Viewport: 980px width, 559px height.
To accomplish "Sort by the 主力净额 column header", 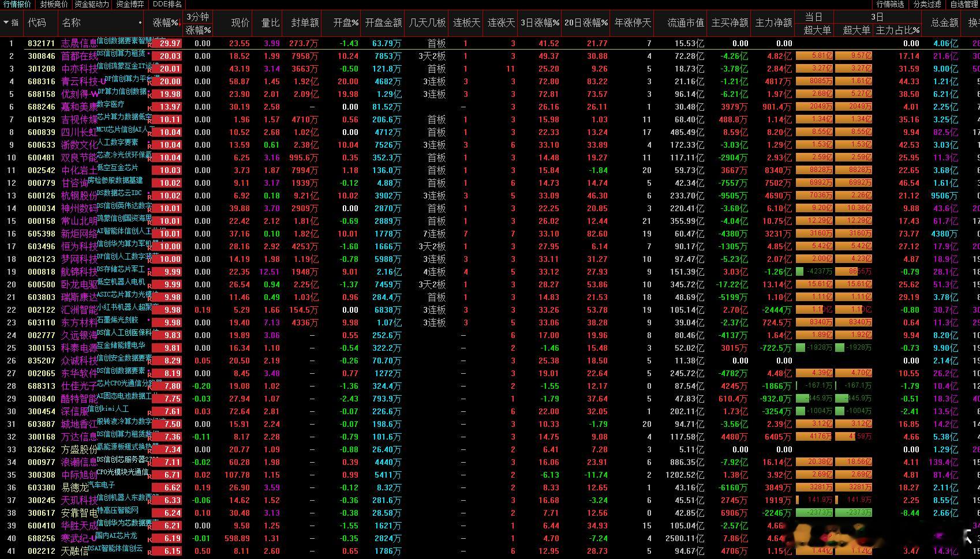I will click(773, 22).
